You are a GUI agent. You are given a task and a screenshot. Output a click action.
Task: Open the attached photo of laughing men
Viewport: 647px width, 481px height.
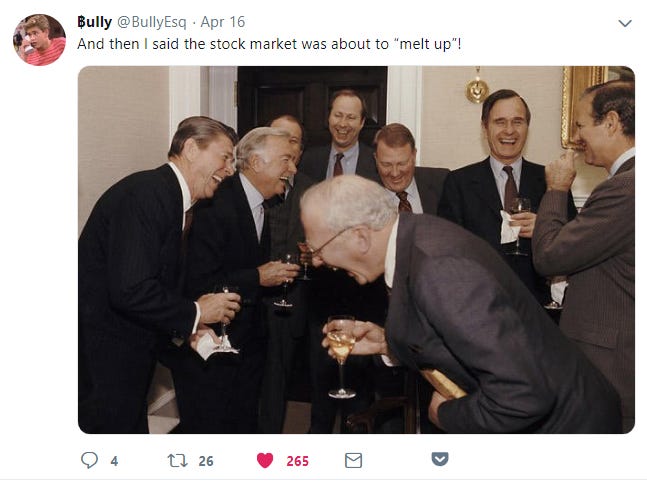tap(357, 250)
